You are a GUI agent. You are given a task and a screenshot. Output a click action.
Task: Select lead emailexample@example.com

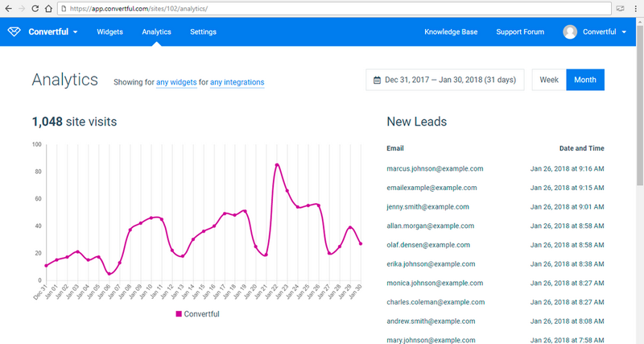click(431, 188)
